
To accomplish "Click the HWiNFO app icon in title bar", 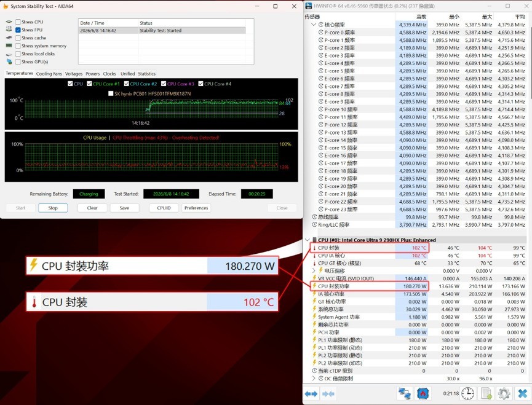I will 308,6.
